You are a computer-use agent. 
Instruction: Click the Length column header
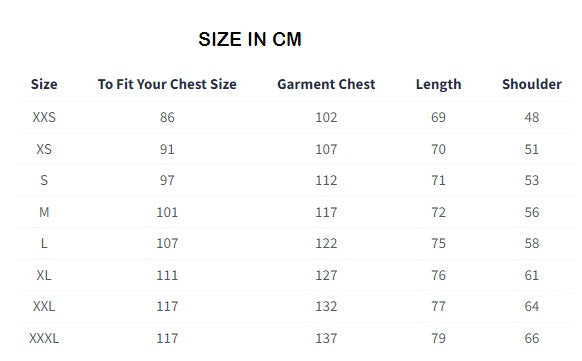click(x=438, y=85)
